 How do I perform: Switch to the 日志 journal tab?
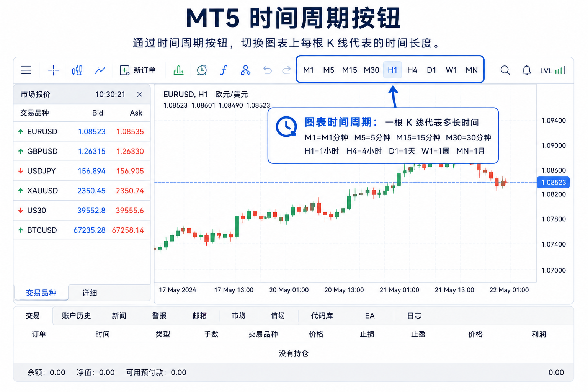tap(414, 316)
